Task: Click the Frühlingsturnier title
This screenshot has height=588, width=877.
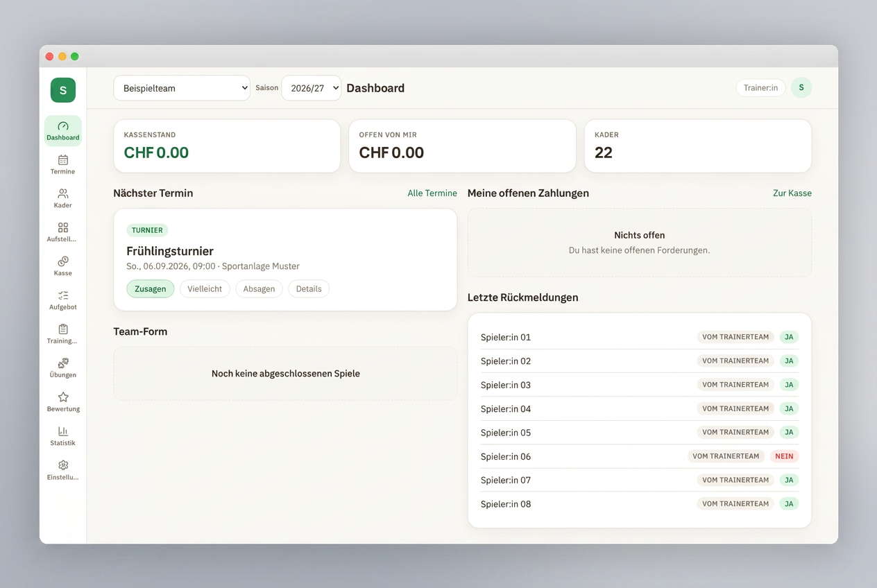Action: tap(170, 251)
